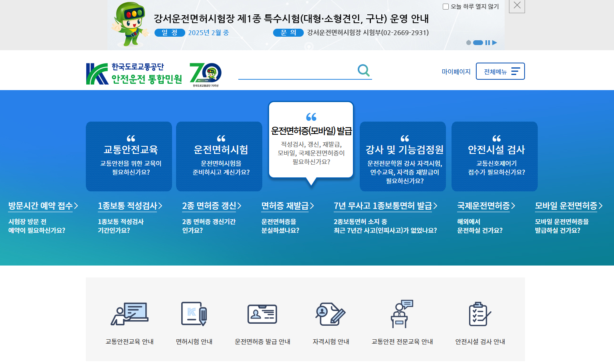Open the 면허증 재발급 link

[285, 206]
